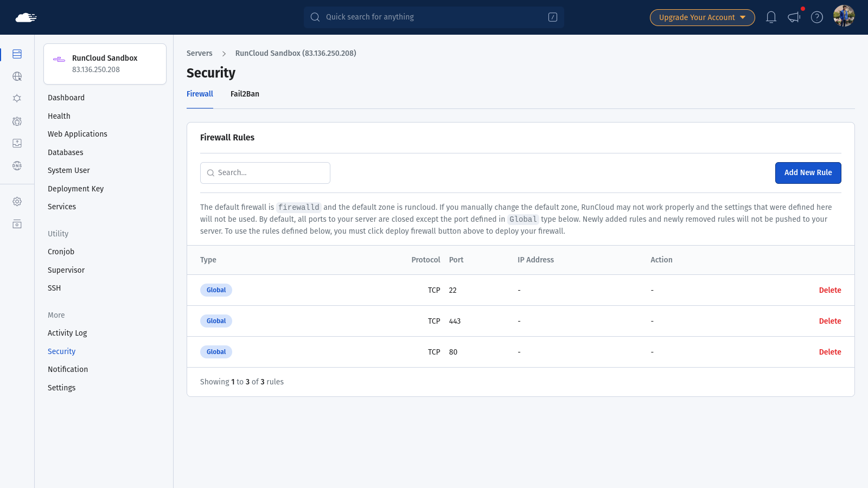Image resolution: width=868 pixels, height=488 pixels.
Task: Click 'Showing 1 to 3 of 3 rules' text
Action: [x=242, y=382]
